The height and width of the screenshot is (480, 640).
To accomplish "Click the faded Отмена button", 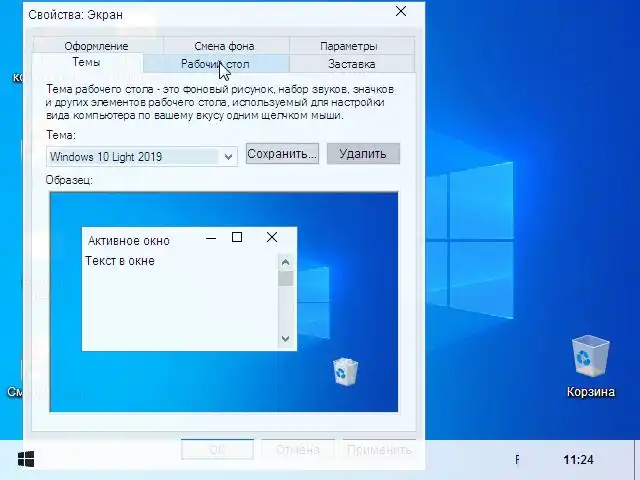I will (x=298, y=449).
